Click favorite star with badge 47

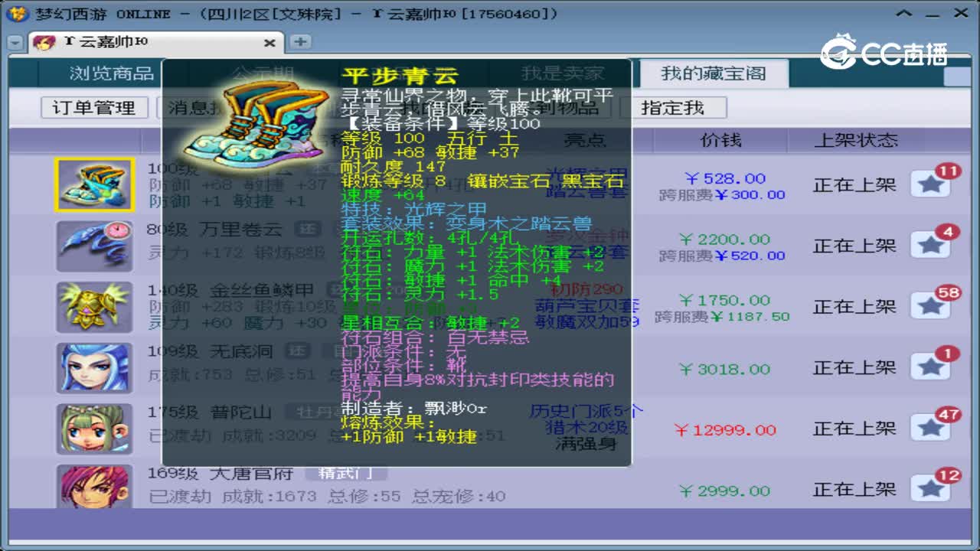(930, 429)
